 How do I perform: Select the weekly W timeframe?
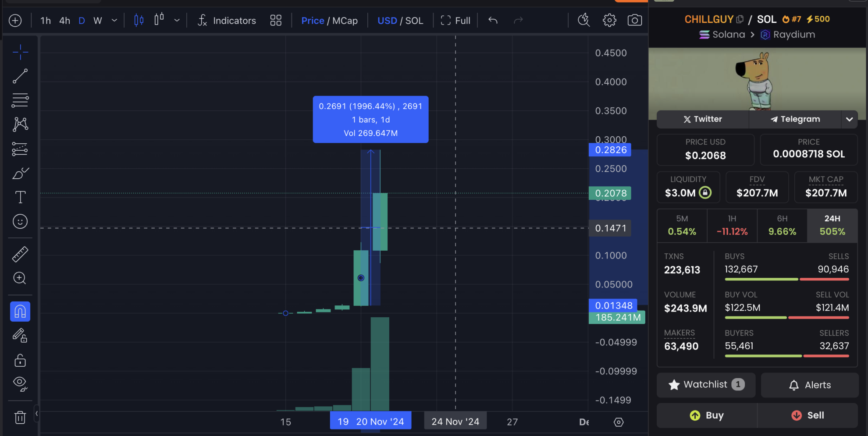pyautogui.click(x=97, y=20)
